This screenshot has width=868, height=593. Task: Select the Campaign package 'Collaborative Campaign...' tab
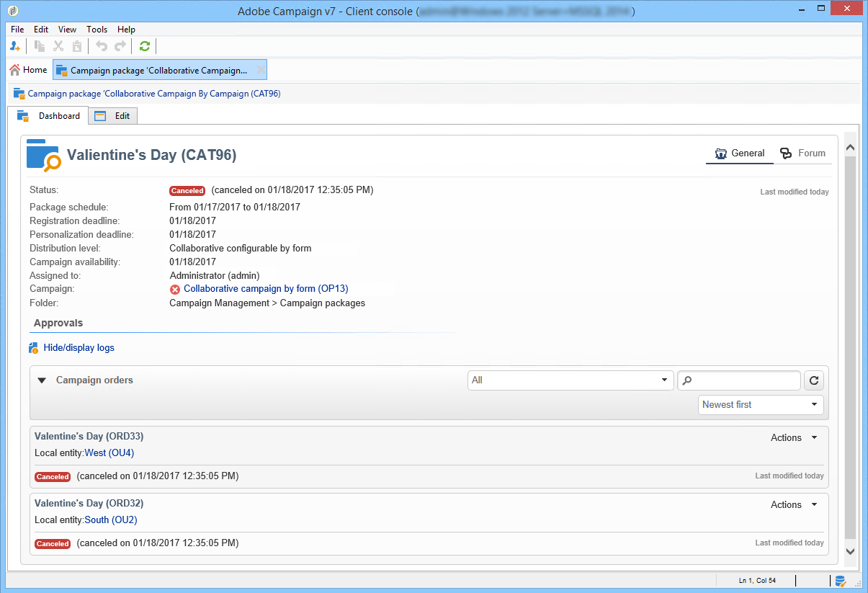160,70
